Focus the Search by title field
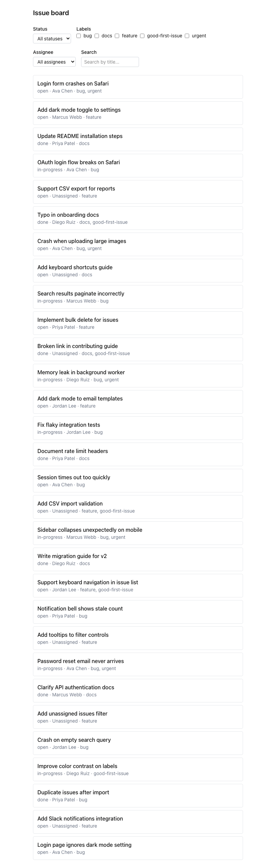276x868 pixels. coord(110,62)
